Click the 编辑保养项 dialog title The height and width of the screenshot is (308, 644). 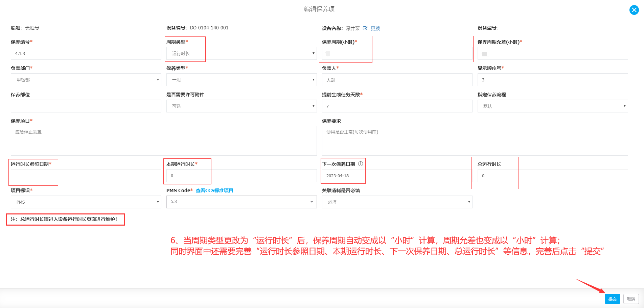[319, 9]
